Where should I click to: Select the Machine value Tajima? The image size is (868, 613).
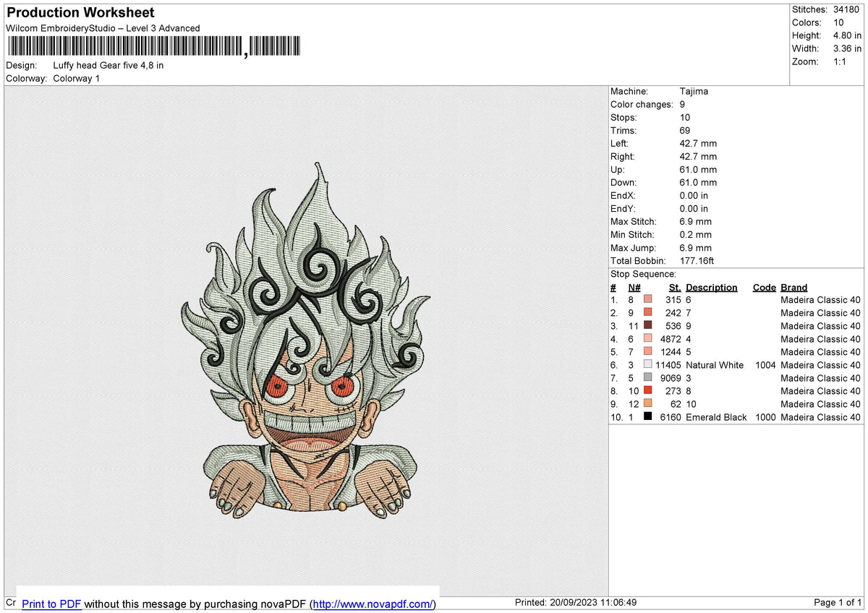[x=694, y=91]
